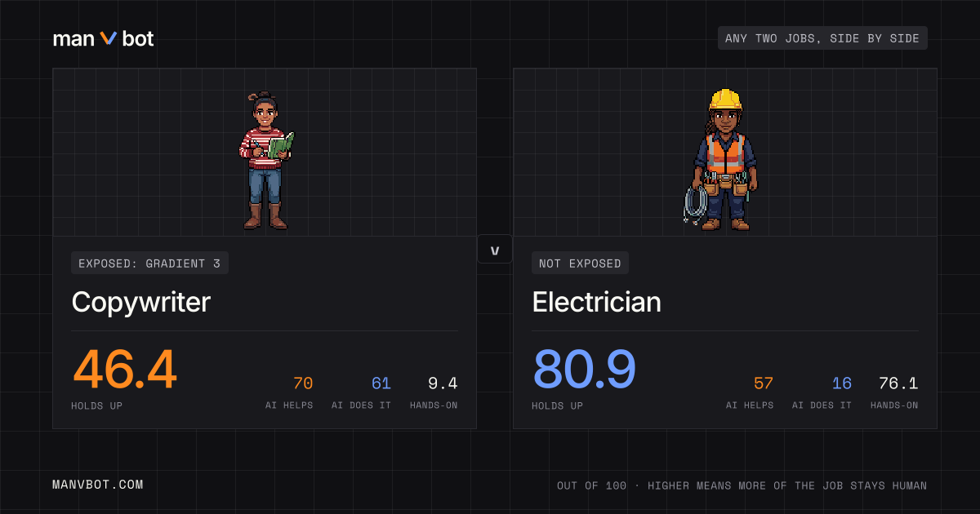Open the MANVBOT.COM link
This screenshot has width=980, height=514.
click(97, 485)
